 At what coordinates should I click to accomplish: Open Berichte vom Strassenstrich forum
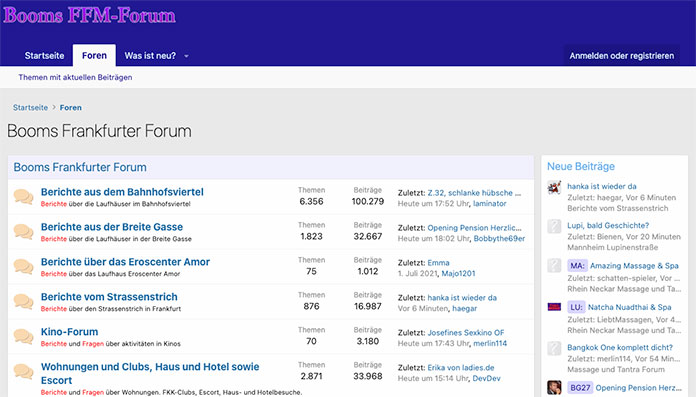(109, 297)
